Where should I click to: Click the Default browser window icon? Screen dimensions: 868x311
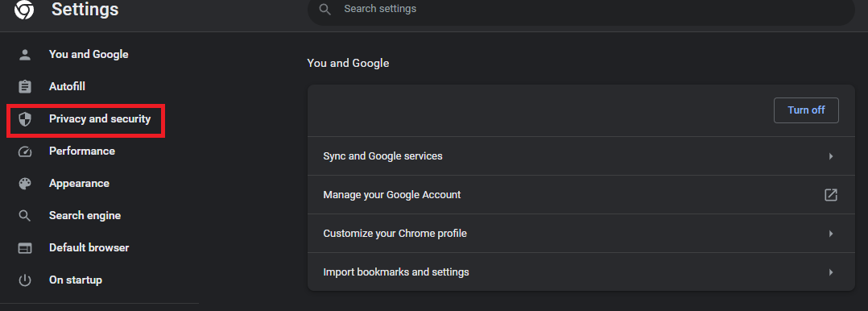(25, 248)
